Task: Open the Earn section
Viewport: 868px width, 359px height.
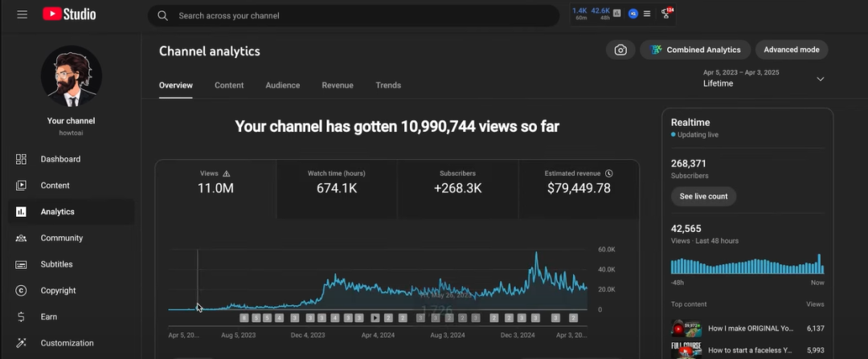Action: (x=49, y=316)
